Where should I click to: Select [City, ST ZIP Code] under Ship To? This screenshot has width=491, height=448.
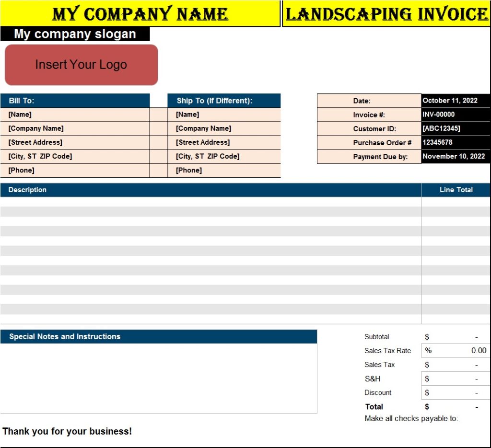pos(224,156)
